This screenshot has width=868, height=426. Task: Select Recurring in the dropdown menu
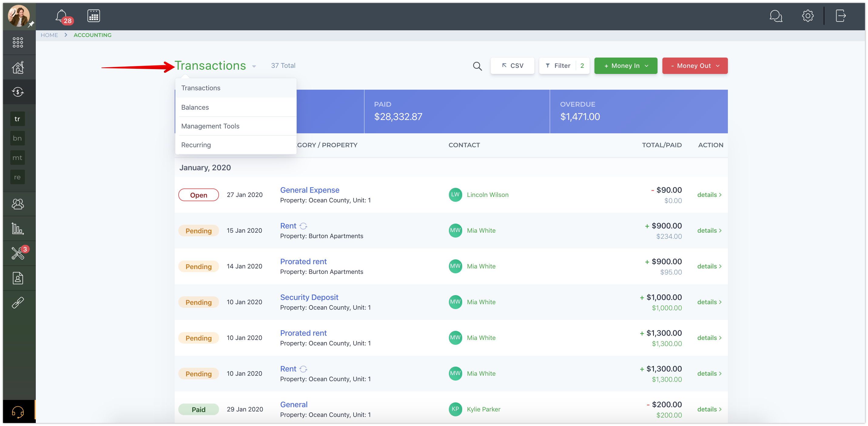tap(236, 145)
